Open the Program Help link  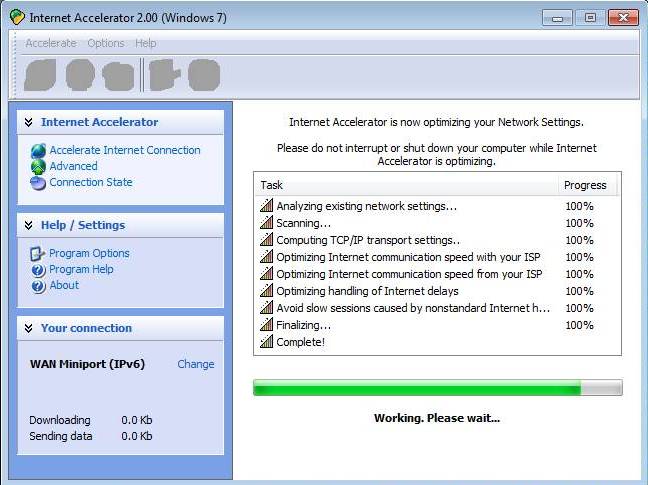pos(81,269)
